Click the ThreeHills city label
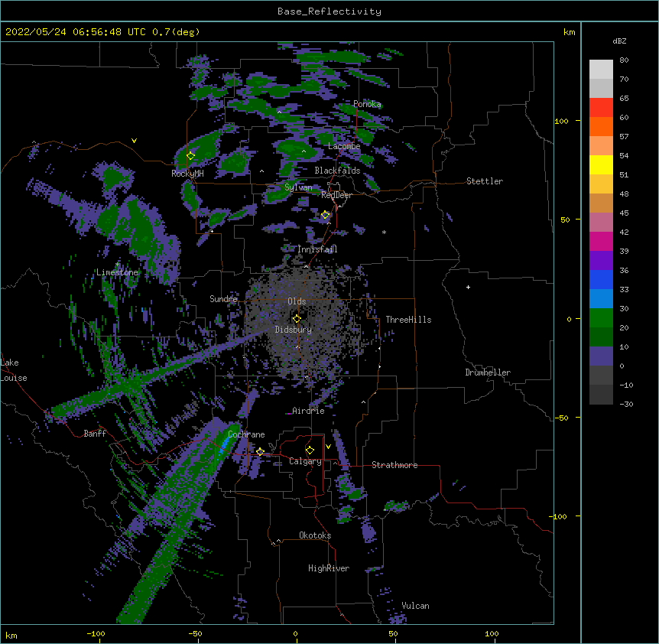 (x=408, y=320)
